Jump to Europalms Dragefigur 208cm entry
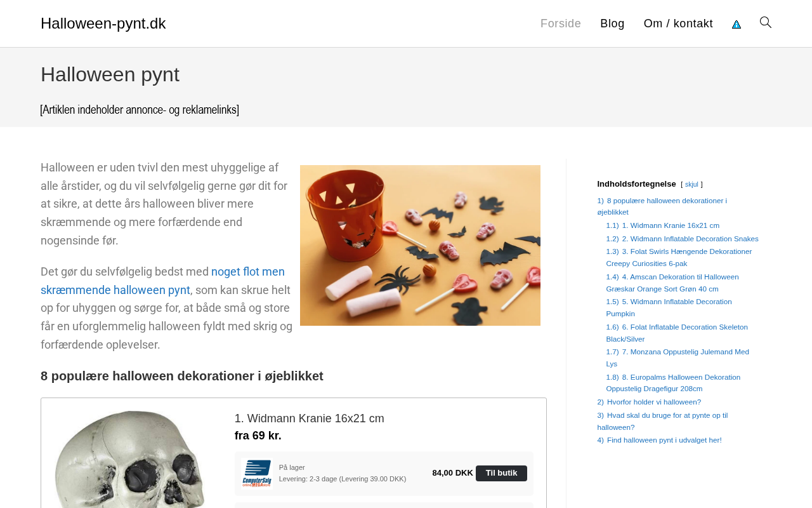This screenshot has width=812, height=508. click(x=673, y=383)
